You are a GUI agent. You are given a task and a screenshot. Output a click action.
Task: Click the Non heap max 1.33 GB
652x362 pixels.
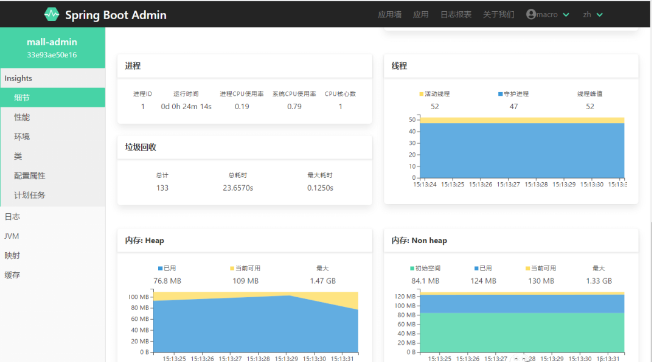pos(599,281)
